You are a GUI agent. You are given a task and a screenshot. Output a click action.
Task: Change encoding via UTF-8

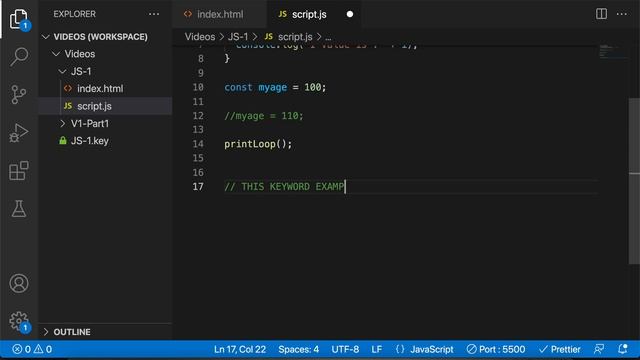[345, 349]
